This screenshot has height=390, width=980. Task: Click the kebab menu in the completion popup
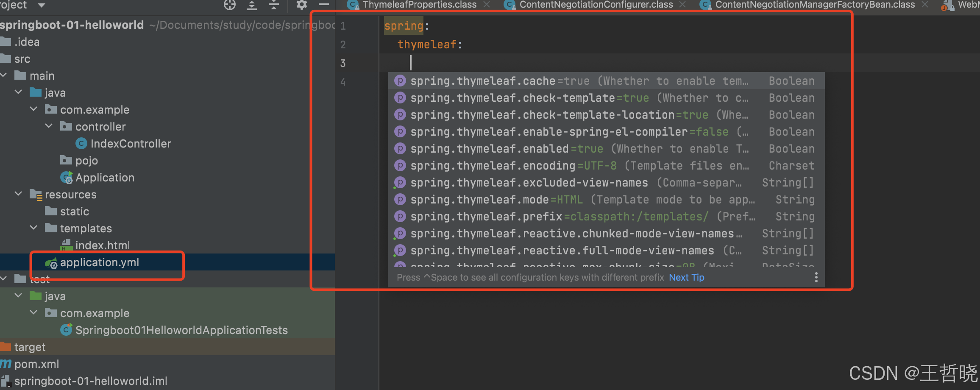pyautogui.click(x=816, y=278)
